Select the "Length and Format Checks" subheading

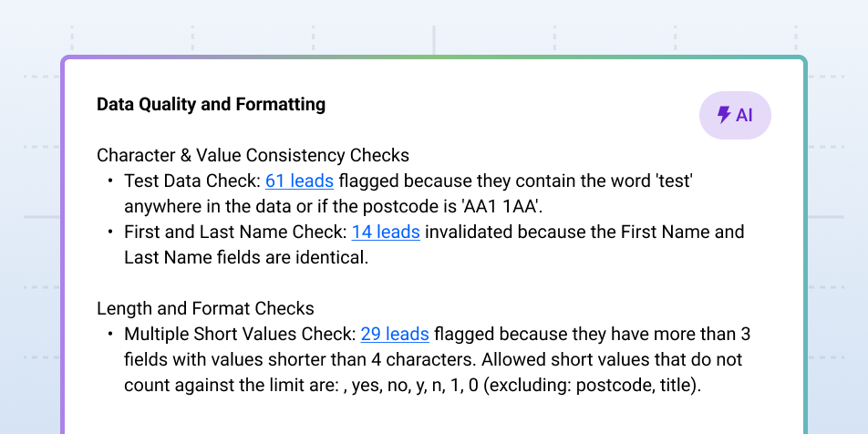point(205,308)
